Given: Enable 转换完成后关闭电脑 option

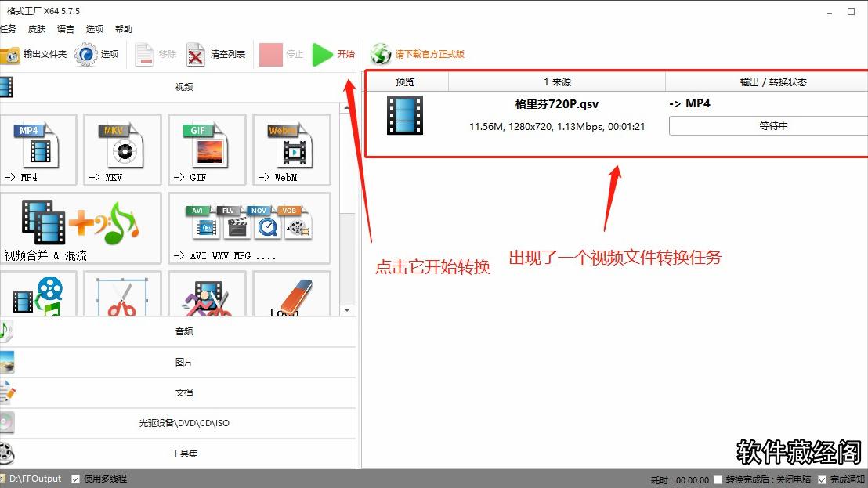Looking at the screenshot, I should click(716, 479).
